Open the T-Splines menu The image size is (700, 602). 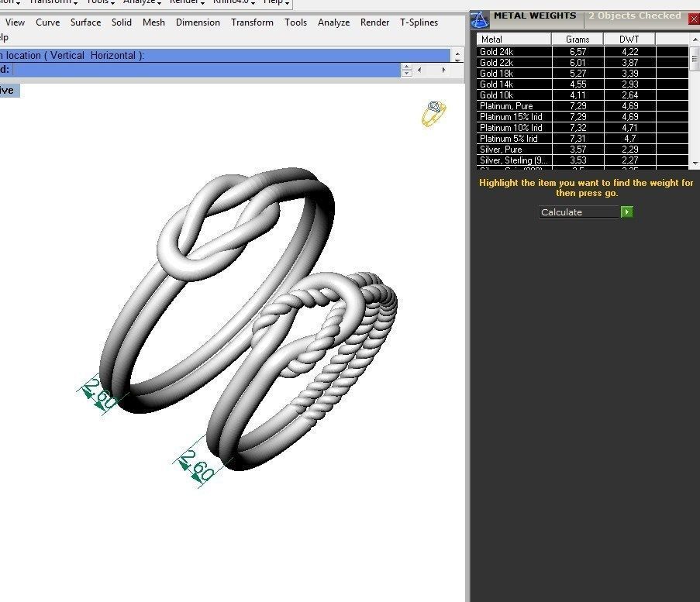tap(419, 22)
